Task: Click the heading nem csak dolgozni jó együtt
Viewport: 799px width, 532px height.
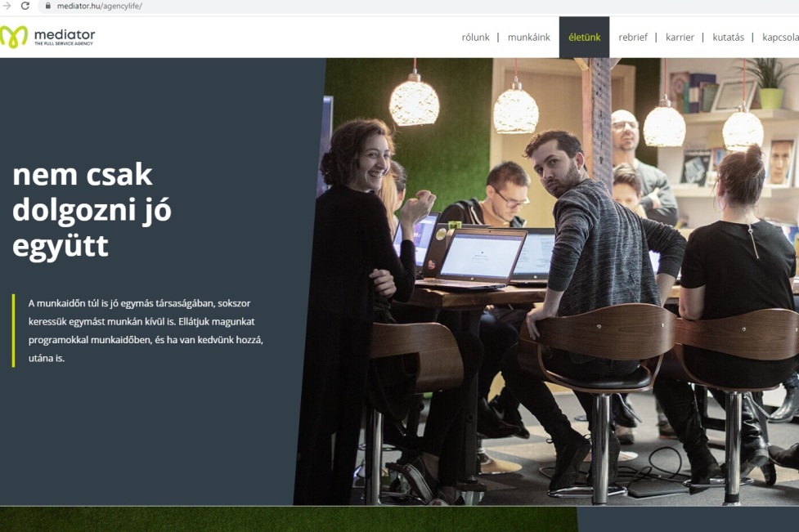Action: tap(92, 210)
